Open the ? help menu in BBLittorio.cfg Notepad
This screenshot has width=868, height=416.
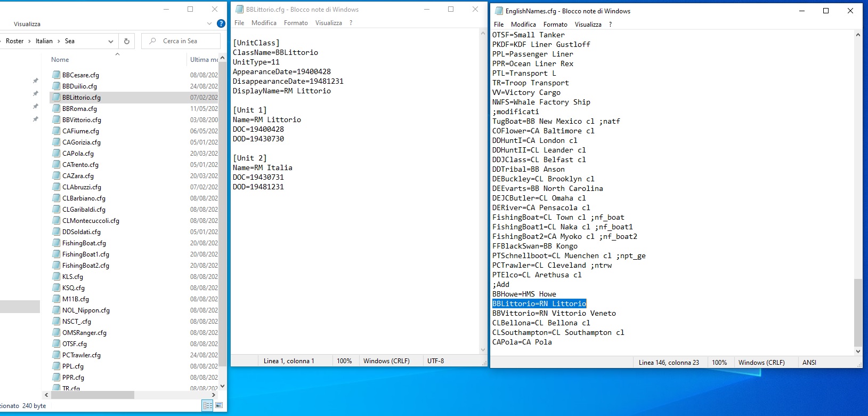[x=351, y=23]
